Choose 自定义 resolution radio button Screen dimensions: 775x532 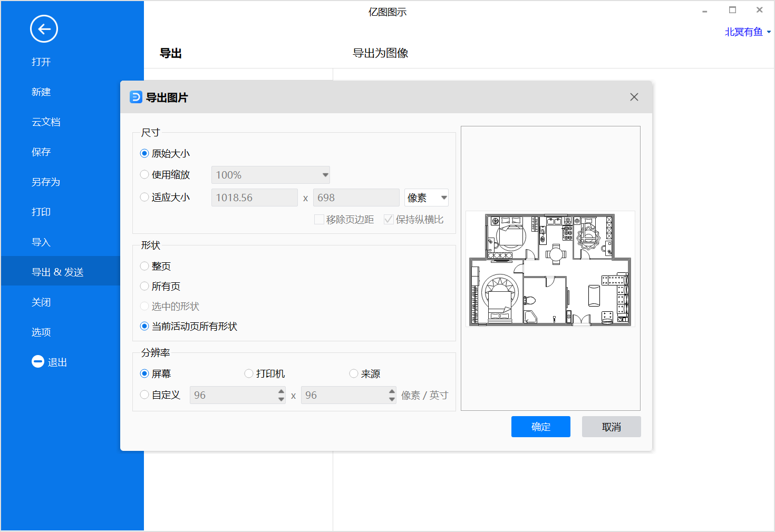pos(144,395)
